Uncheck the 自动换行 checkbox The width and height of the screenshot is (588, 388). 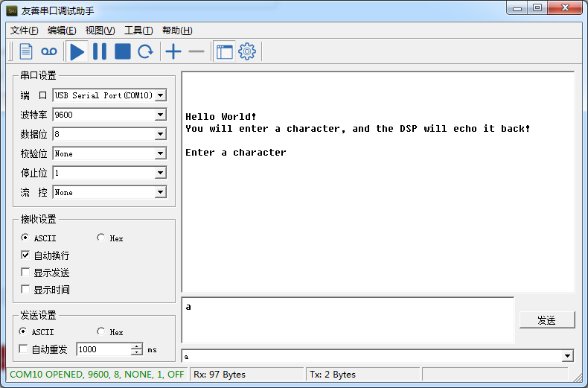pos(25,255)
